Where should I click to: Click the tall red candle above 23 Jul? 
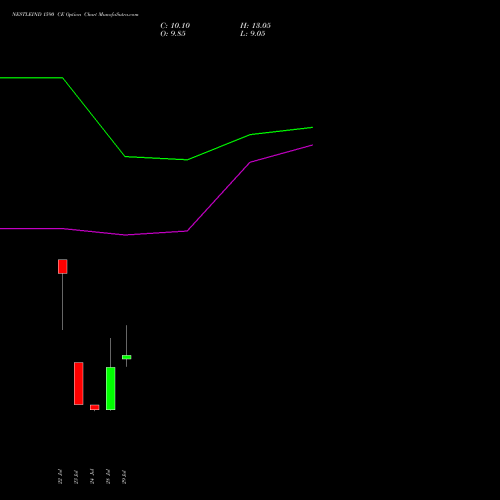79,383
